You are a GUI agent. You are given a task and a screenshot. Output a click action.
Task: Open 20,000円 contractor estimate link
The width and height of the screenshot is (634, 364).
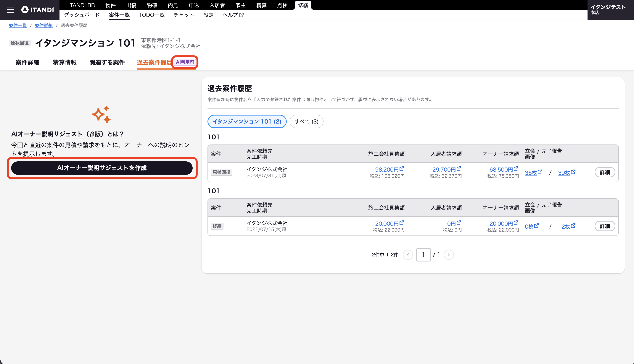click(x=389, y=223)
